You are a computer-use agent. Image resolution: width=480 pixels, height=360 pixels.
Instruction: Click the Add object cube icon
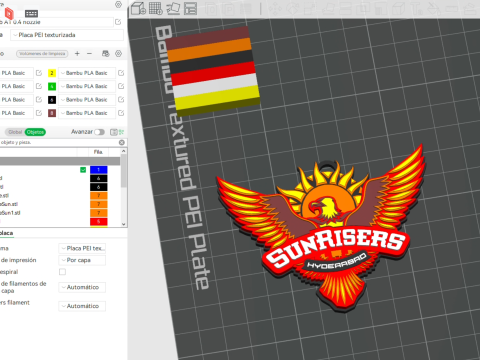[x=138, y=8]
